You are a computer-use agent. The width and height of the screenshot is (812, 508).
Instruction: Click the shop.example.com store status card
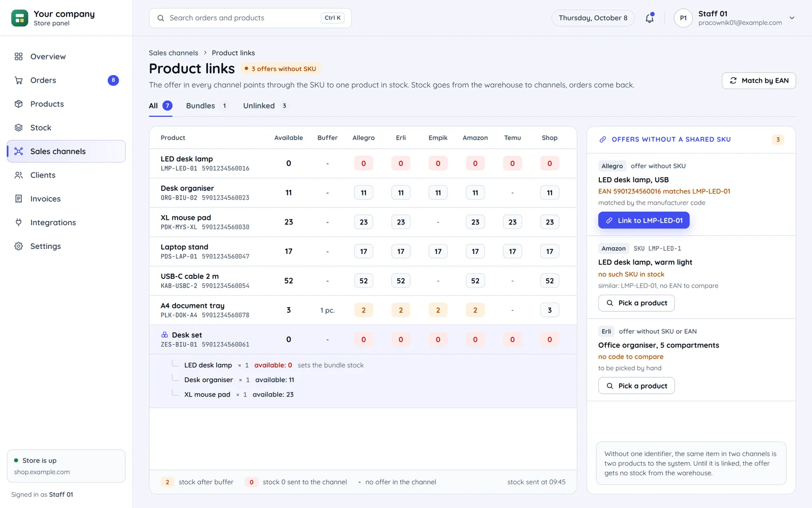point(66,466)
